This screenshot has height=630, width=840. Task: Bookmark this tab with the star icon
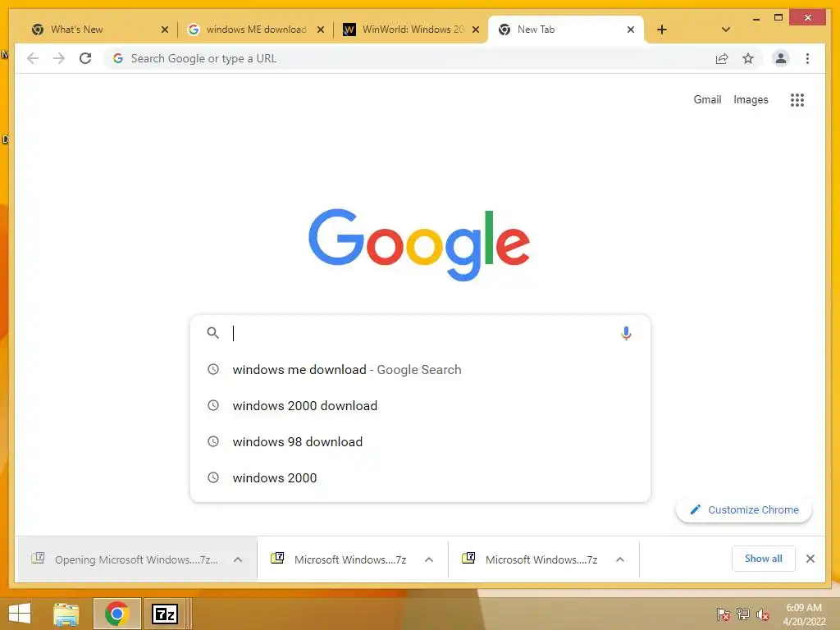pos(748,58)
